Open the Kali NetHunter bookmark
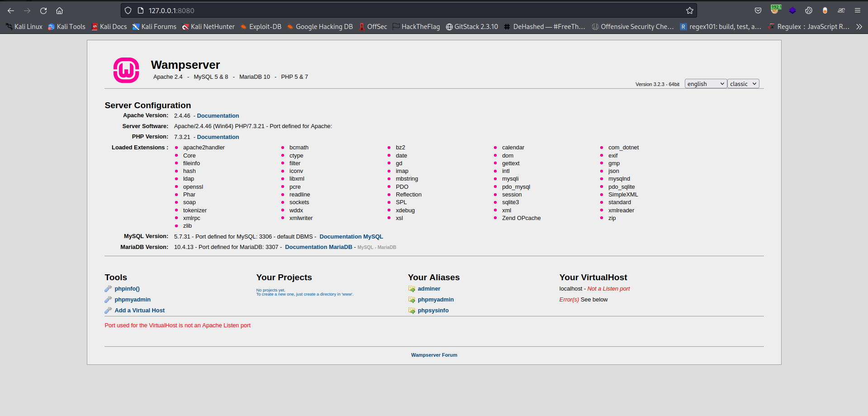Image resolution: width=868 pixels, height=416 pixels. coord(208,27)
